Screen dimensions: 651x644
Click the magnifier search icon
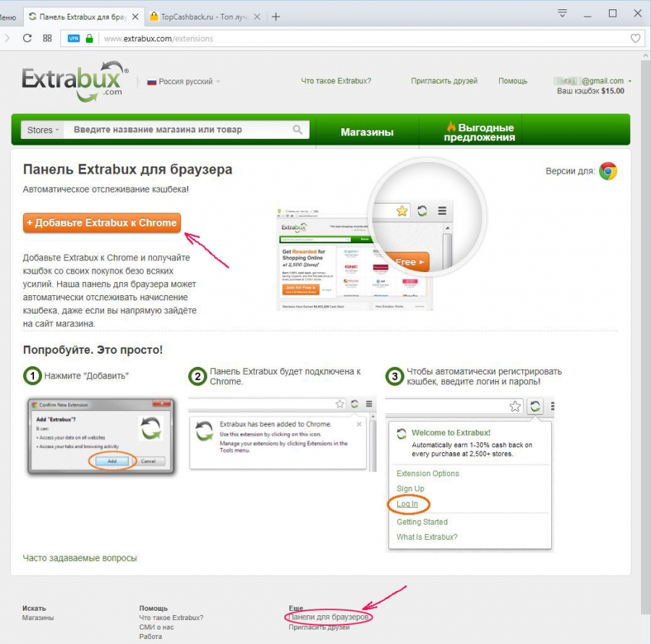tap(298, 130)
